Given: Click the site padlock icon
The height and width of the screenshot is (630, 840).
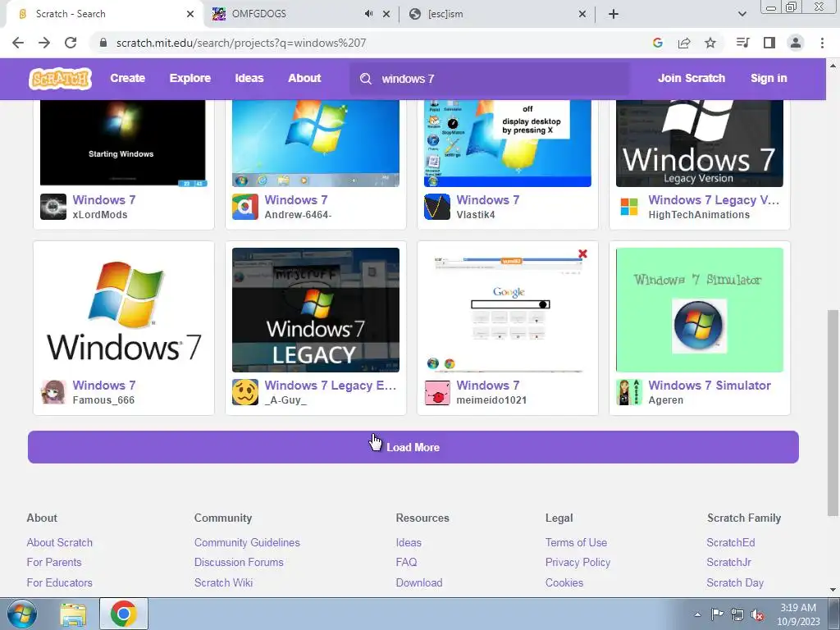Looking at the screenshot, I should [104, 43].
